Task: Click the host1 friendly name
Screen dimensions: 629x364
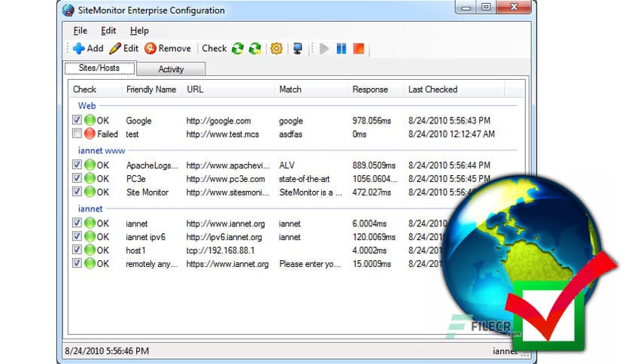Action: [135, 250]
